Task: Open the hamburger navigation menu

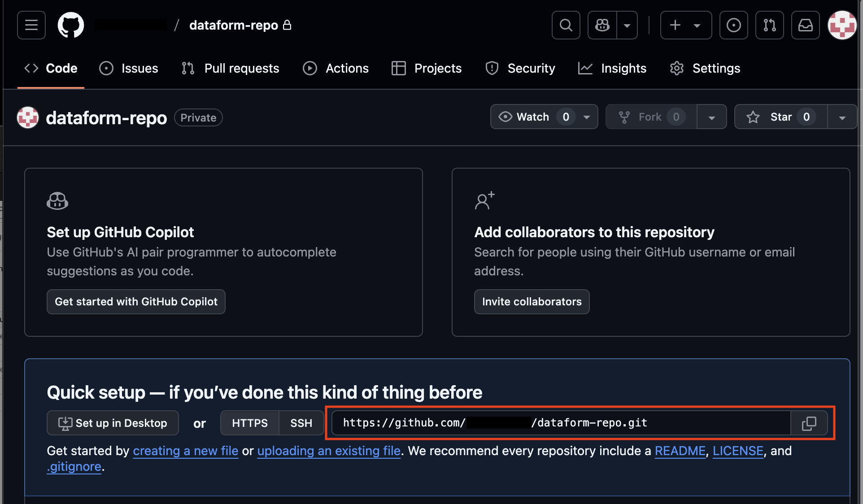Action: [31, 25]
